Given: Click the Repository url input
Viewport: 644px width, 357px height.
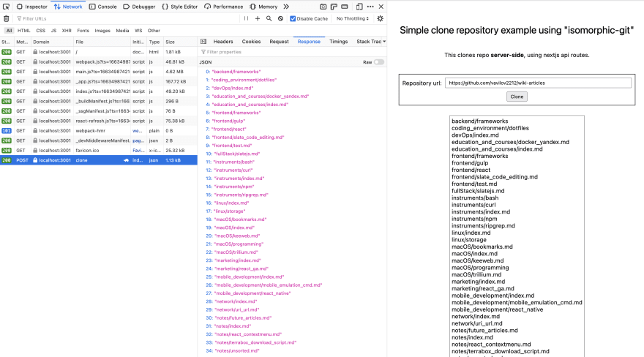Looking at the screenshot, I should [538, 83].
